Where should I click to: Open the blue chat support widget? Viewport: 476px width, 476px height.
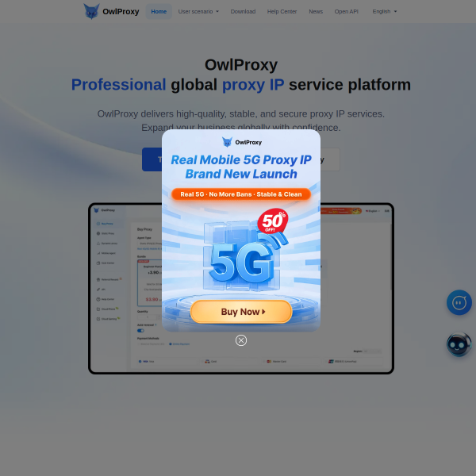coord(459,302)
